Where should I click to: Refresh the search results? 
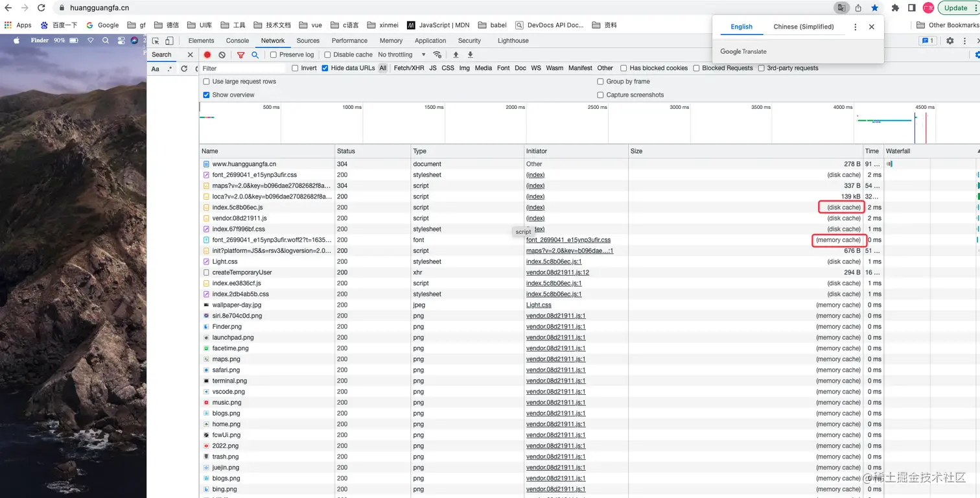point(184,69)
